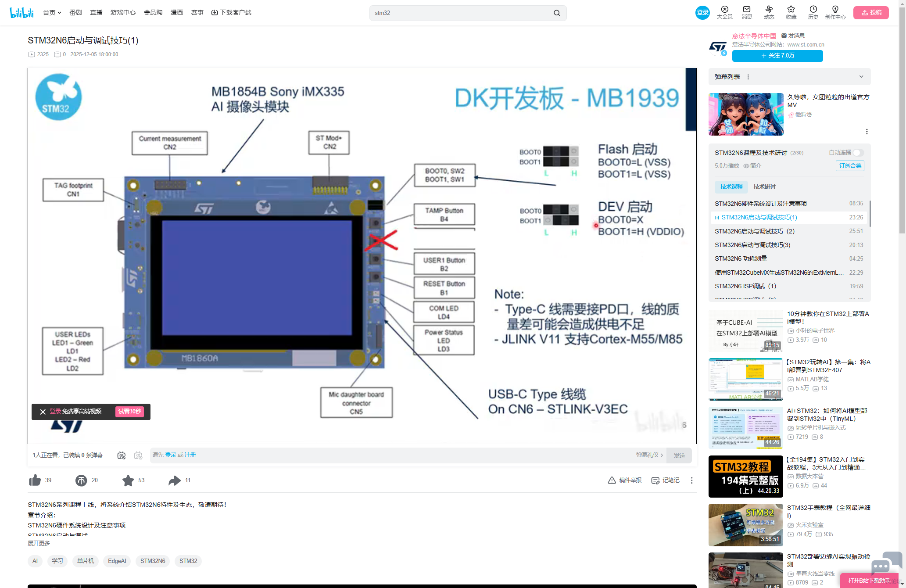Switch to the 技术研讨 tab
Screen dimensions: 906x588
coord(765,187)
